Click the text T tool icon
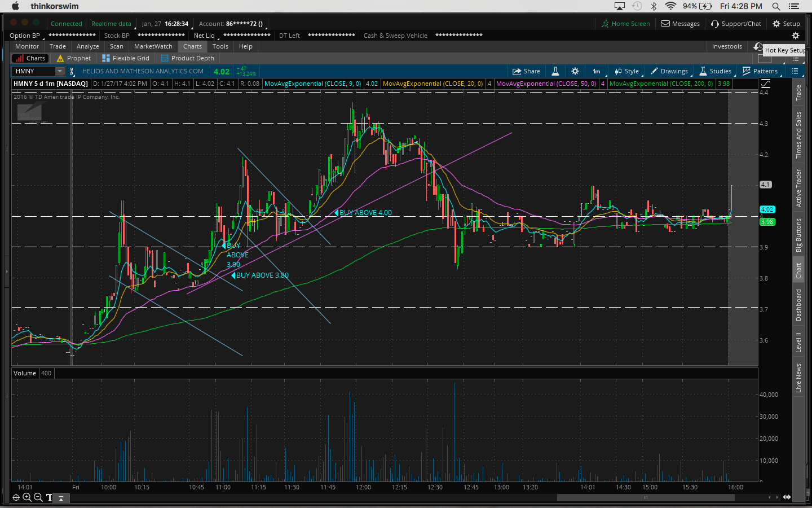The height and width of the screenshot is (508, 812). (49, 497)
